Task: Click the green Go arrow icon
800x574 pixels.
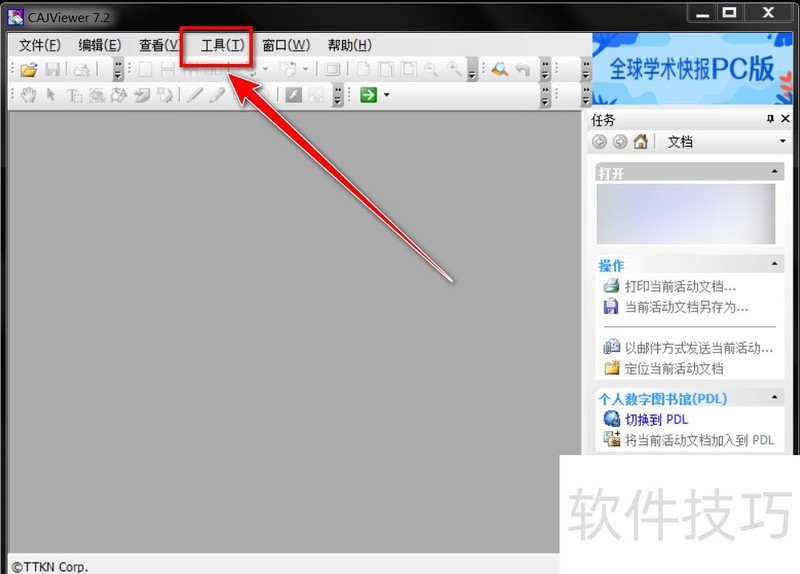Action: pos(368,95)
